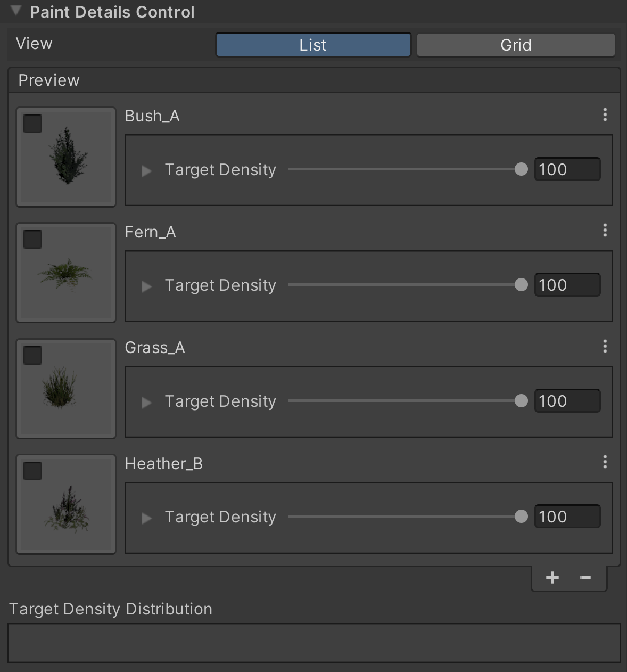Click the minus icon to remove detail
This screenshot has width=627, height=672.
tap(585, 578)
